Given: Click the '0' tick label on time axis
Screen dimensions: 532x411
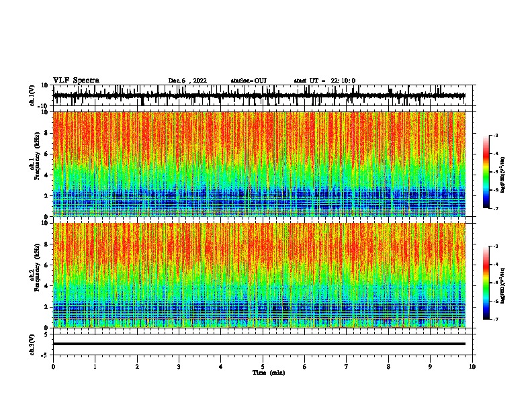Looking at the screenshot, I should pos(53,367).
